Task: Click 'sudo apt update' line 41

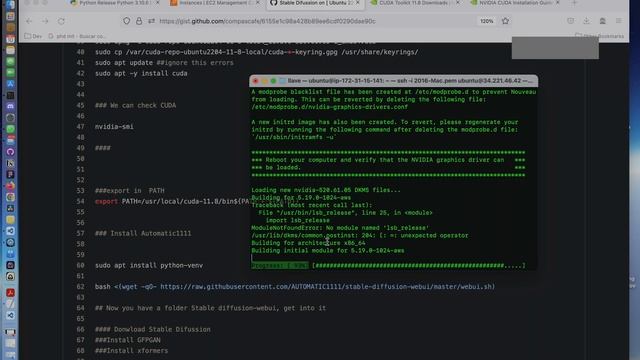Action: tap(164, 63)
